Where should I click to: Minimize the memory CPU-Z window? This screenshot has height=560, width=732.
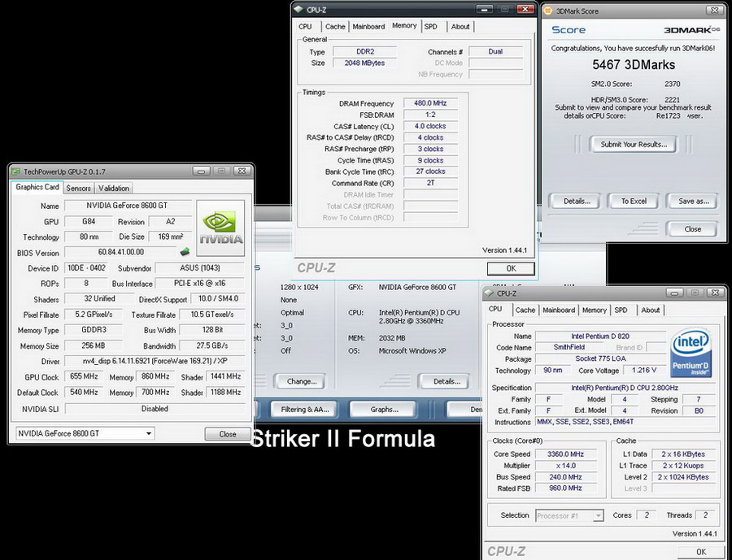[485, 9]
